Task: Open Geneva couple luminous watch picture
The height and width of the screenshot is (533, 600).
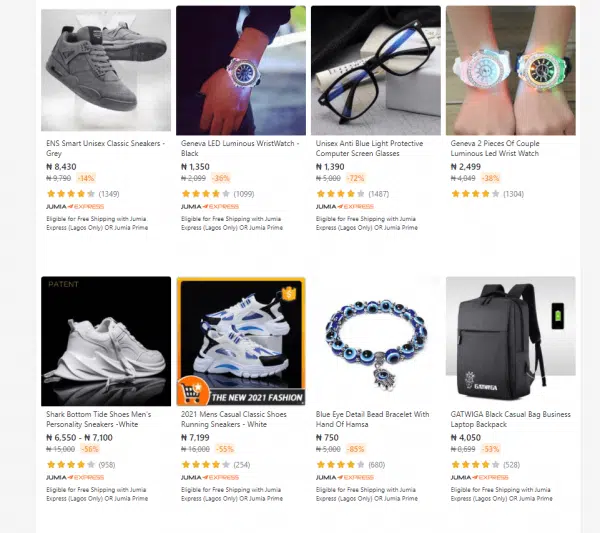Action: pyautogui.click(x=510, y=70)
